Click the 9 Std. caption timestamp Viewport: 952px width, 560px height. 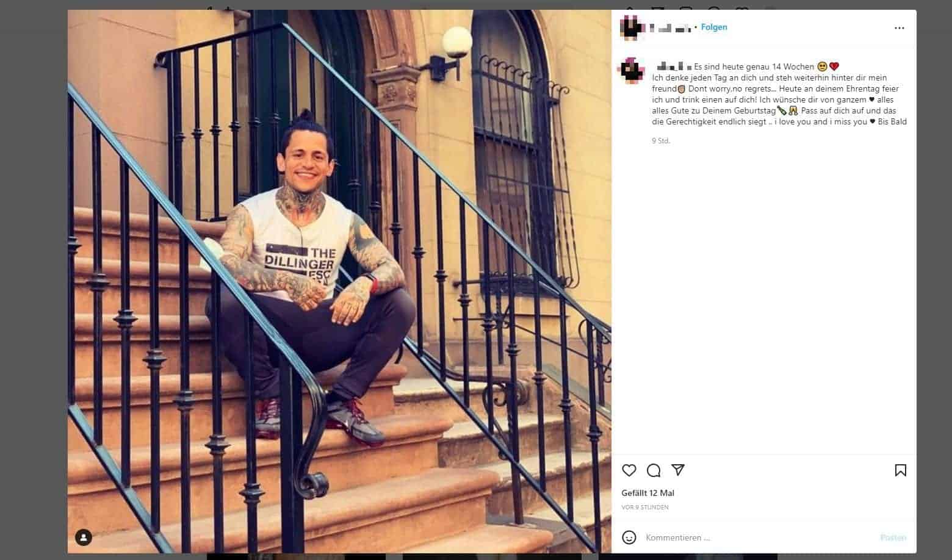(x=661, y=141)
